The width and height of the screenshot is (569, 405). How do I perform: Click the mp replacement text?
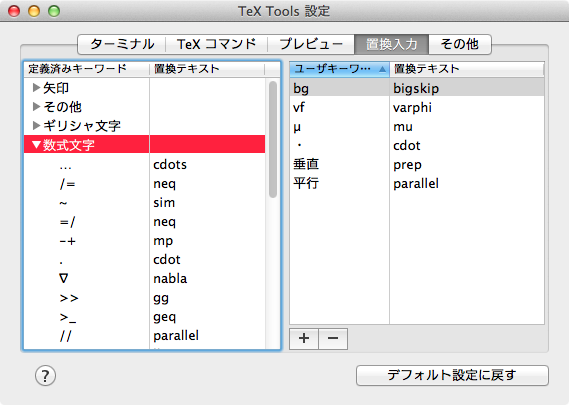point(163,241)
